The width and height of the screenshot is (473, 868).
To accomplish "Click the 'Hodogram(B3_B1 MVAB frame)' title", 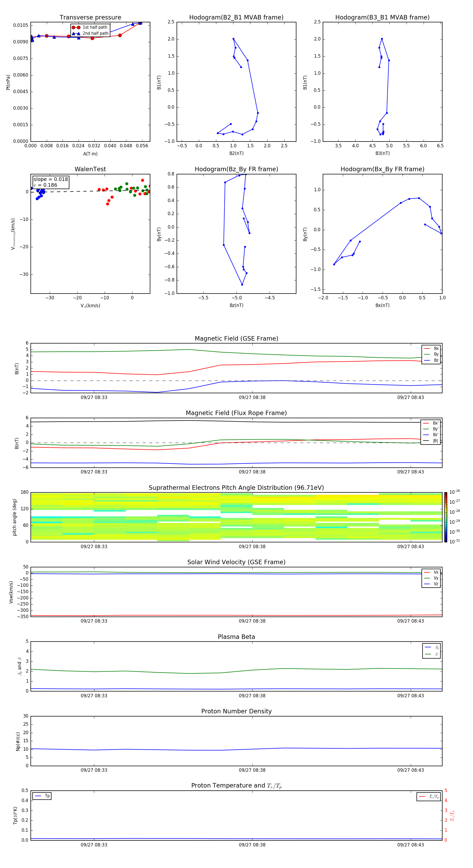I will pos(382,18).
